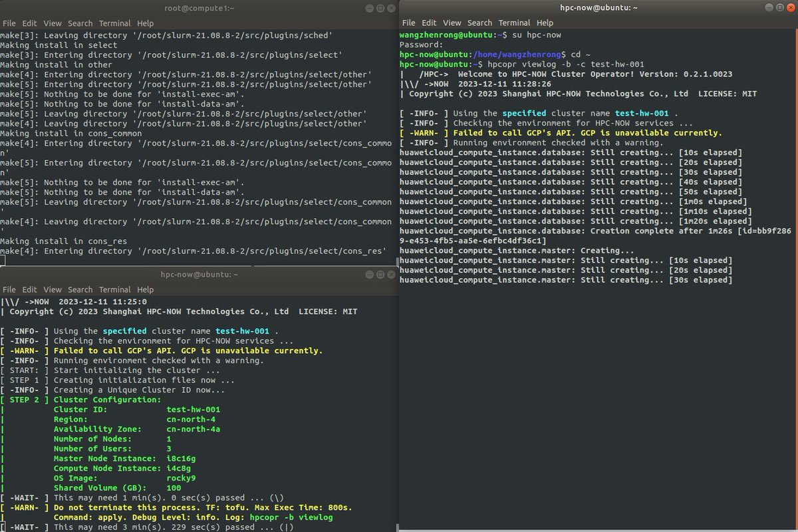Screen dimensions: 798x532
Task: Open the View menu in the bottom-left terminal
Action: click(x=52, y=289)
